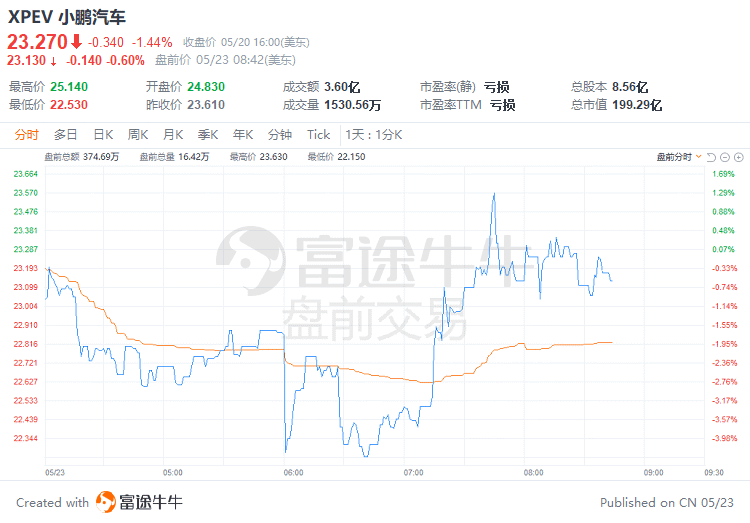
Task: Click 昨收价 value 23.610
Action: point(206,105)
